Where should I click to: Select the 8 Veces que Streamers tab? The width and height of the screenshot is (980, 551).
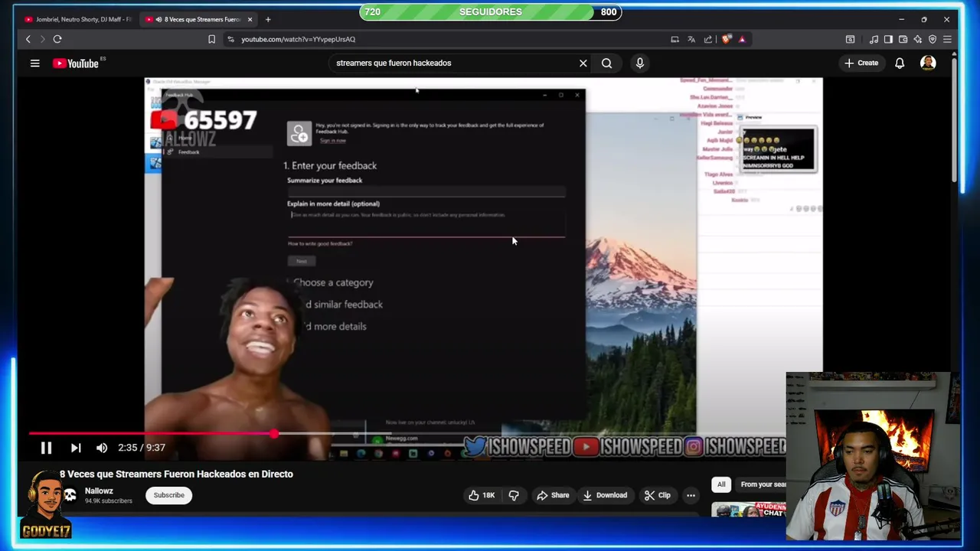(x=198, y=19)
